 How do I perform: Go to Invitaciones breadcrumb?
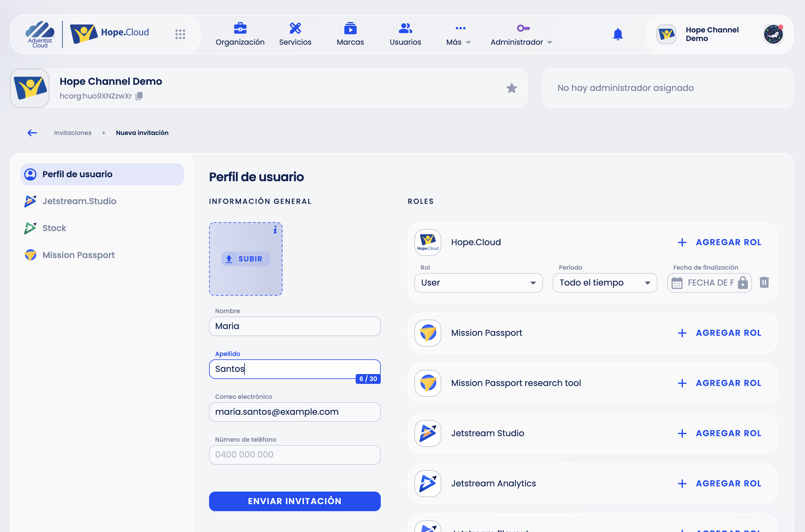[x=73, y=133]
